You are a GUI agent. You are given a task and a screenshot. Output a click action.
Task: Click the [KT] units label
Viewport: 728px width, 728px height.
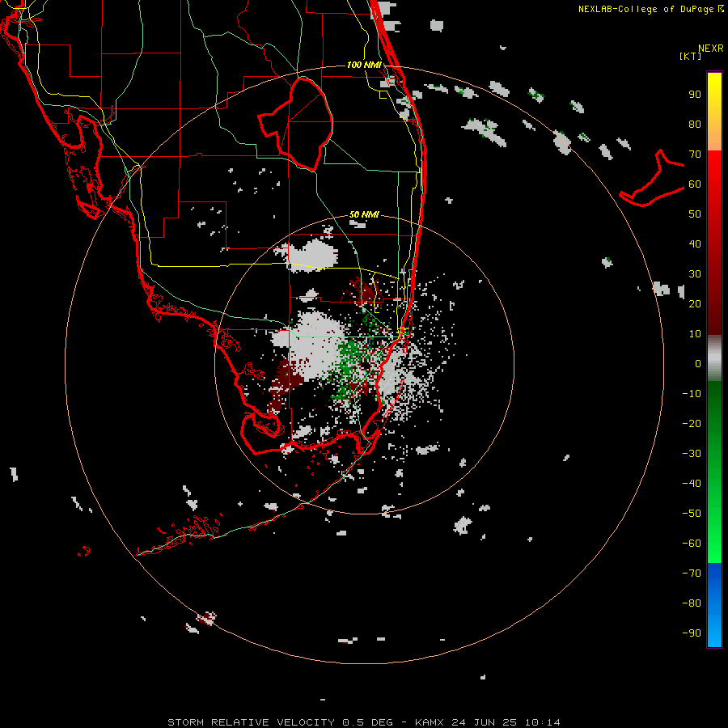[x=691, y=56]
